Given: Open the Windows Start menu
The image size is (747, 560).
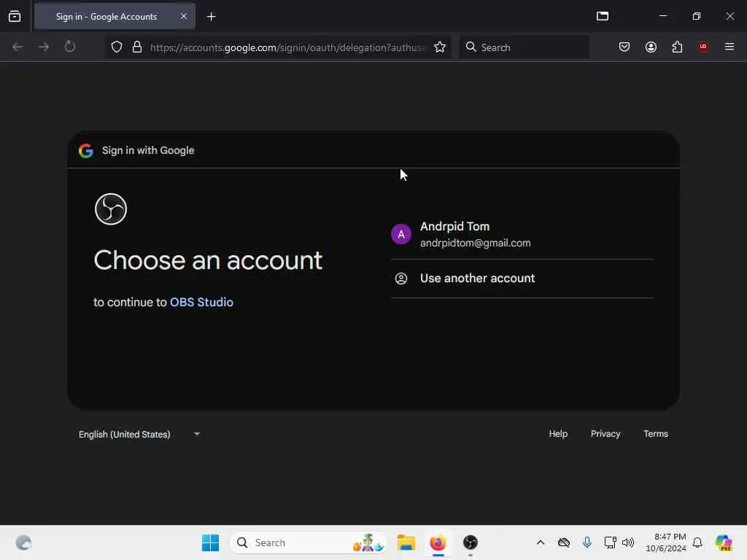Looking at the screenshot, I should (x=210, y=542).
